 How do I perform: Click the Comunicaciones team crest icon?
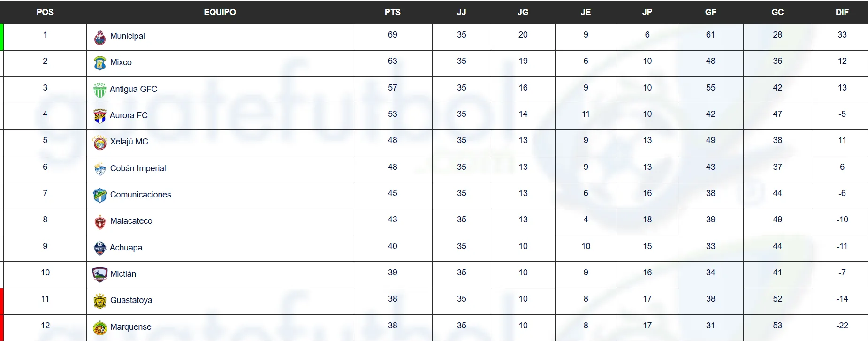[99, 195]
